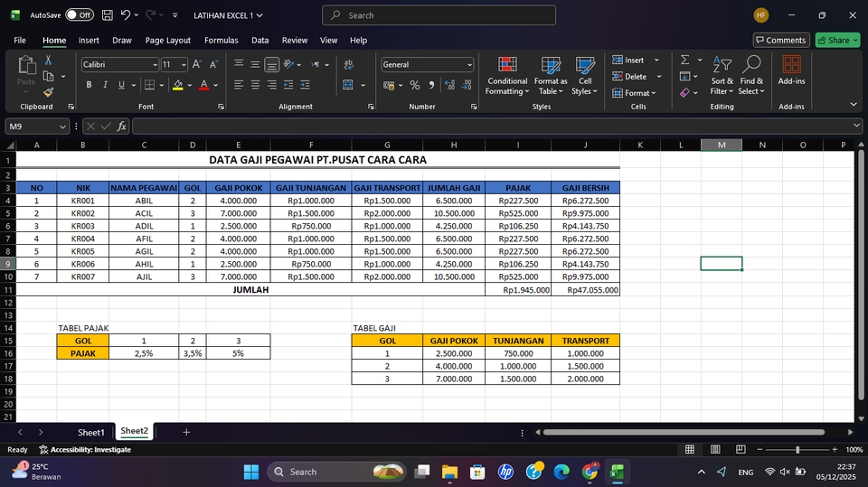Viewport: 868px width, 487px height.
Task: Open the Formulas ribbon tab
Action: pos(221,40)
